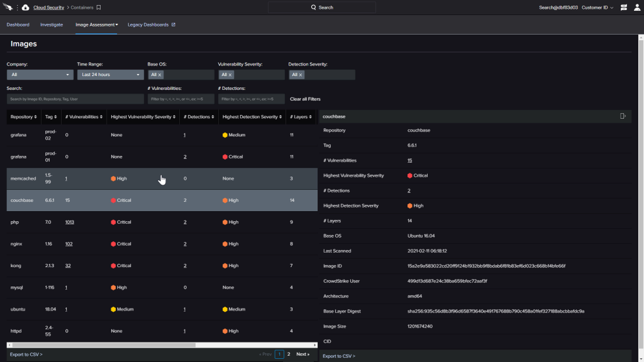This screenshot has height=362, width=644.
Task: Sort by # Layers column
Action: (x=301, y=117)
